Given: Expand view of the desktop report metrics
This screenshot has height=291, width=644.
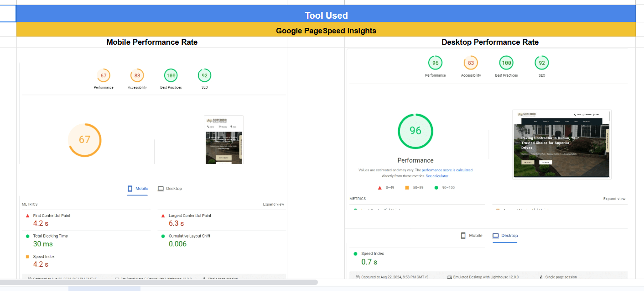Looking at the screenshot, I should click(614, 199).
